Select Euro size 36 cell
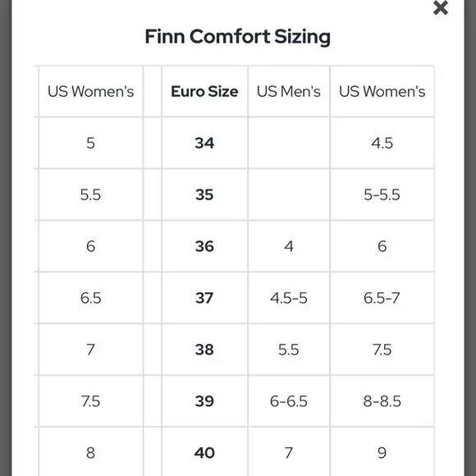This screenshot has width=476, height=476. click(204, 246)
